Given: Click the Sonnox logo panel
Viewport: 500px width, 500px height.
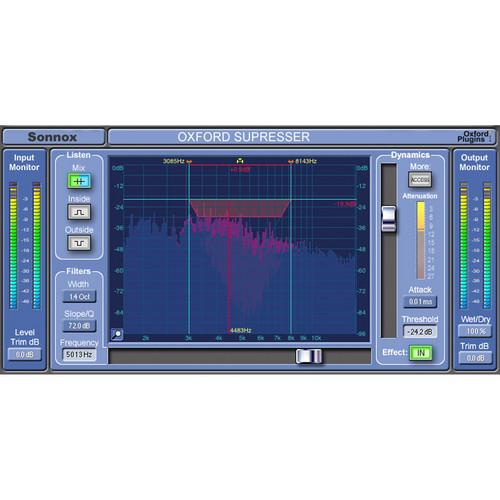Looking at the screenshot, I should click(x=53, y=137).
